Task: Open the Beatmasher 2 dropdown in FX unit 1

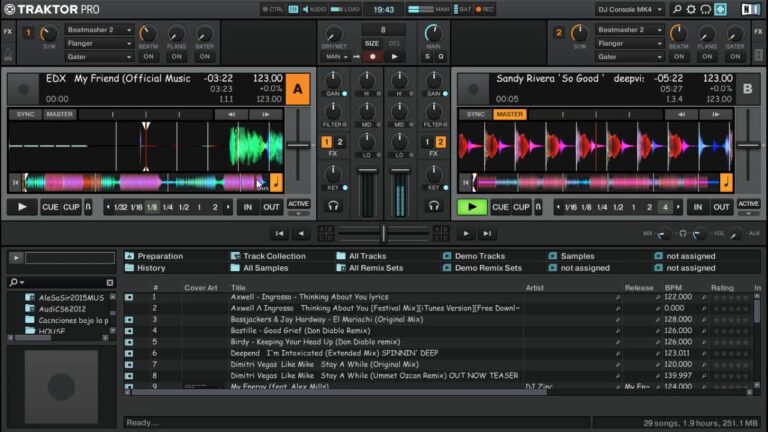Action: coord(99,30)
